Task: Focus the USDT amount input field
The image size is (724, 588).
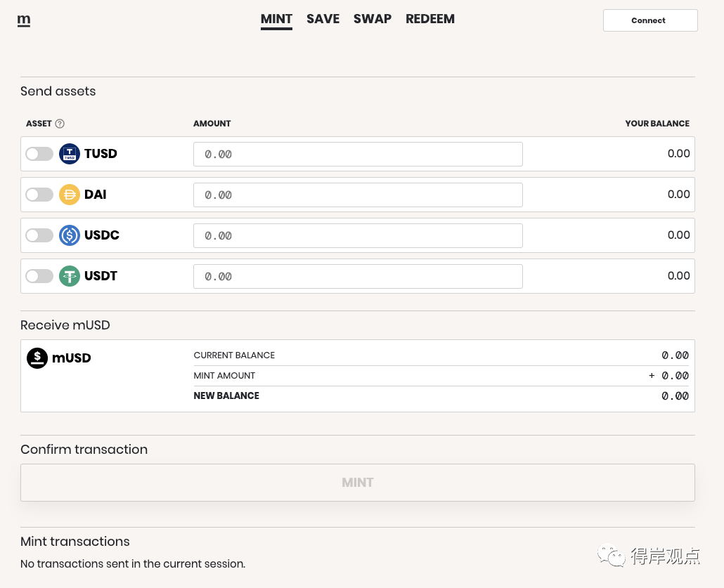Action: [358, 277]
